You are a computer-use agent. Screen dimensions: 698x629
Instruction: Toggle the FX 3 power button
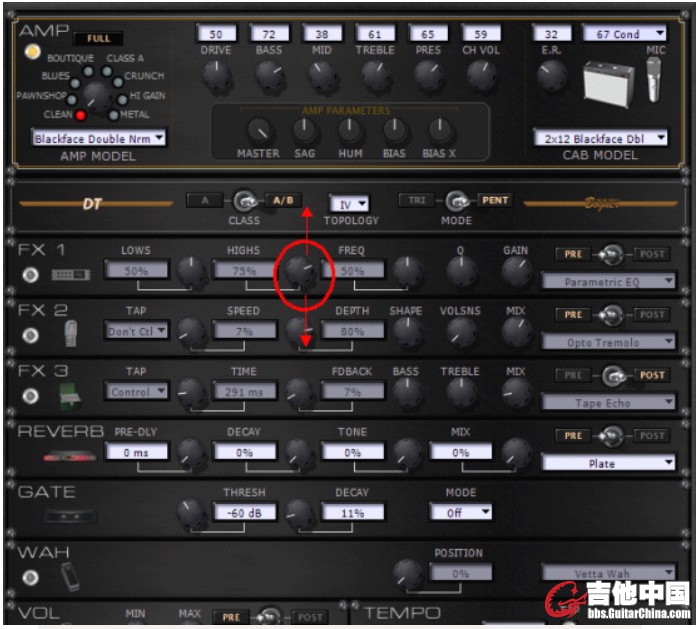(x=30, y=396)
